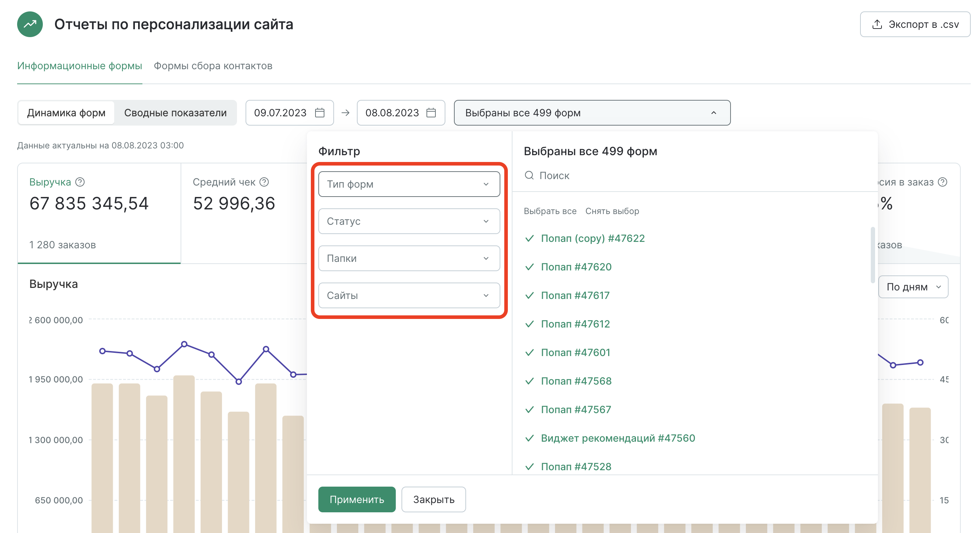The height and width of the screenshot is (533, 980).
Task: Open the Тип форм filter dropdown
Action: click(409, 184)
